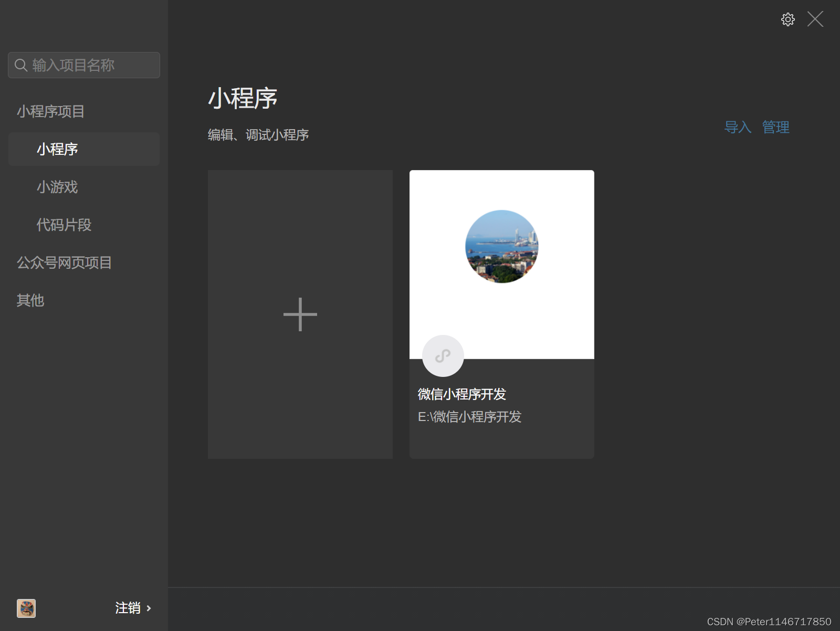Image resolution: width=840 pixels, height=631 pixels.
Task: Click the project path E:\微信小程序开发
Action: (469, 417)
